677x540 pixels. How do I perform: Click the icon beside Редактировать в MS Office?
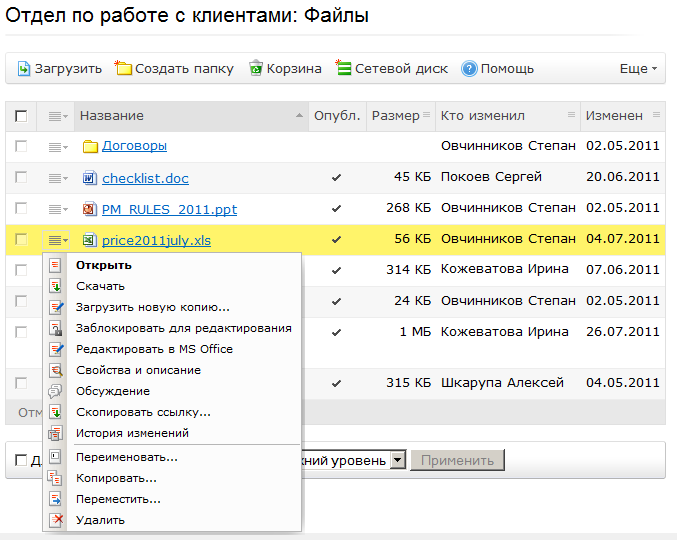(56, 349)
